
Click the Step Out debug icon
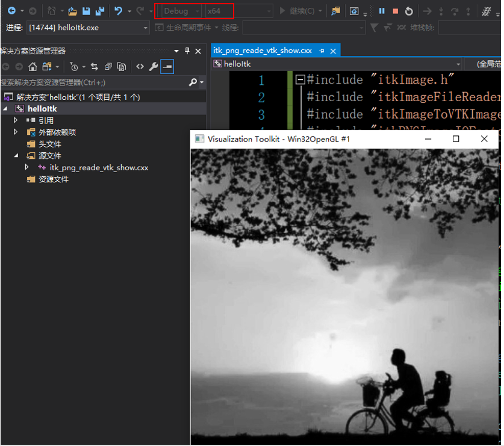468,11
